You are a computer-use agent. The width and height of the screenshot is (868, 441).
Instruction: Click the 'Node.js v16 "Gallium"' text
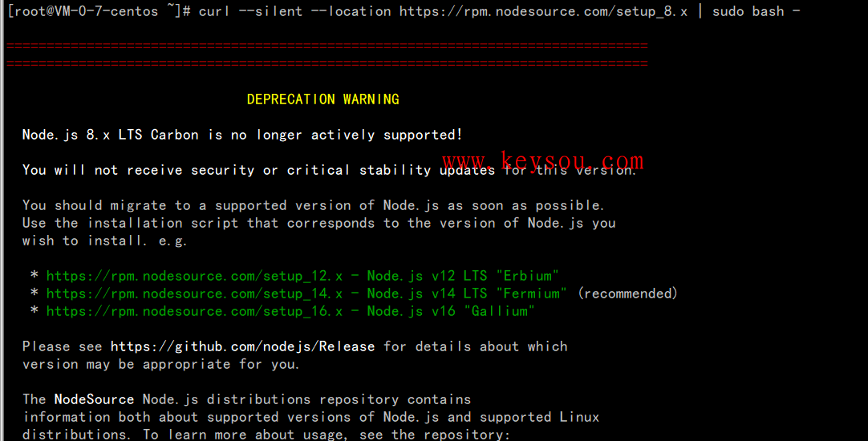click(x=451, y=311)
